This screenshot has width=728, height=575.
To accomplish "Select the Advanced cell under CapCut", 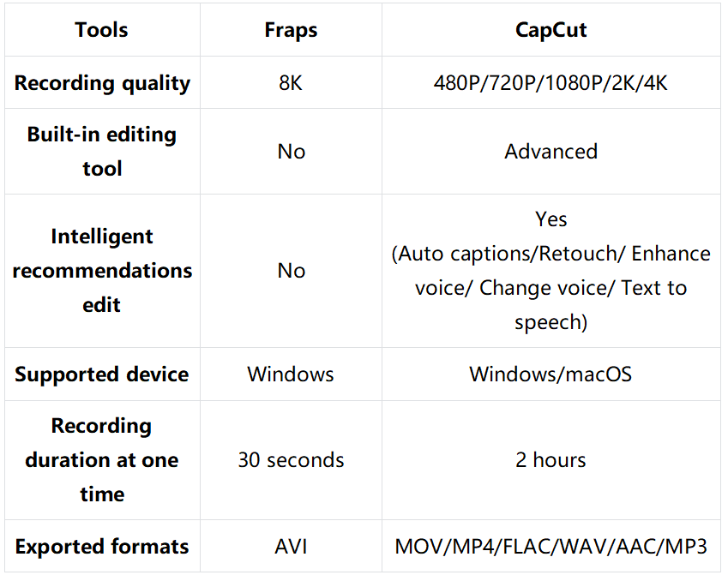I will (551, 152).
